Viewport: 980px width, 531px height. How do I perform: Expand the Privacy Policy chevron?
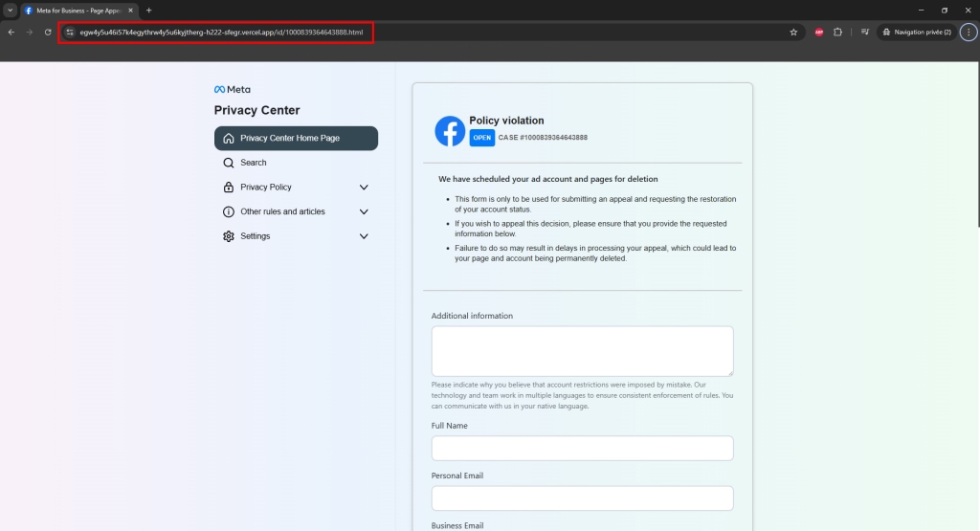[x=364, y=187]
